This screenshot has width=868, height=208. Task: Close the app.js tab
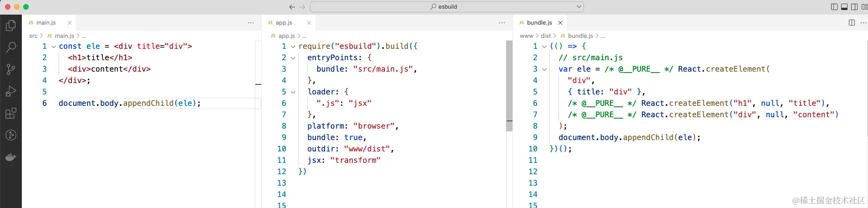click(x=309, y=23)
